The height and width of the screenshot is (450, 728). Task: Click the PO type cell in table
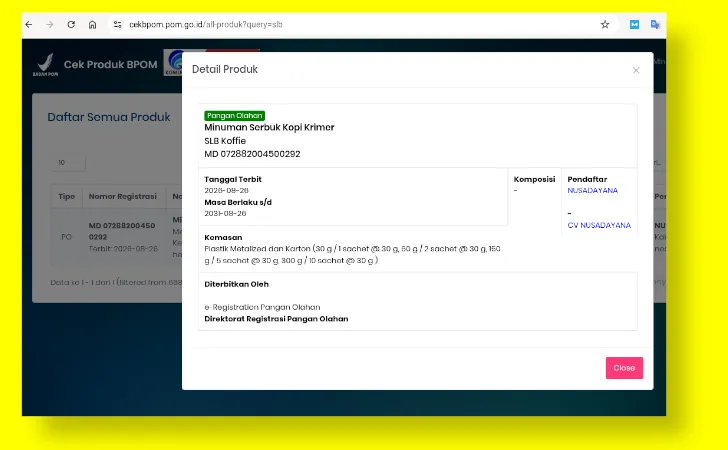(66, 237)
